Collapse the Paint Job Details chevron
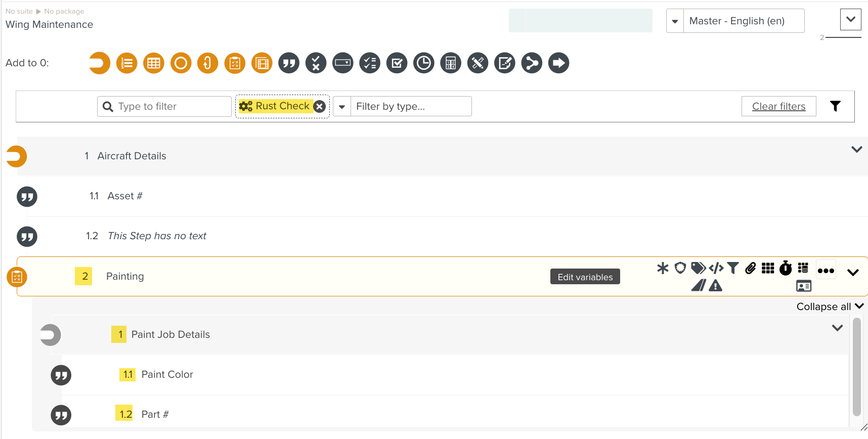Viewport: 868px width, 439px height. [838, 328]
